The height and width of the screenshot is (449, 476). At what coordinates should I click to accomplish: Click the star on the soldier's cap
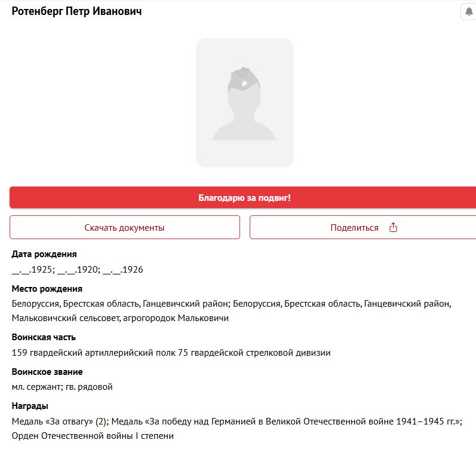tap(244, 84)
